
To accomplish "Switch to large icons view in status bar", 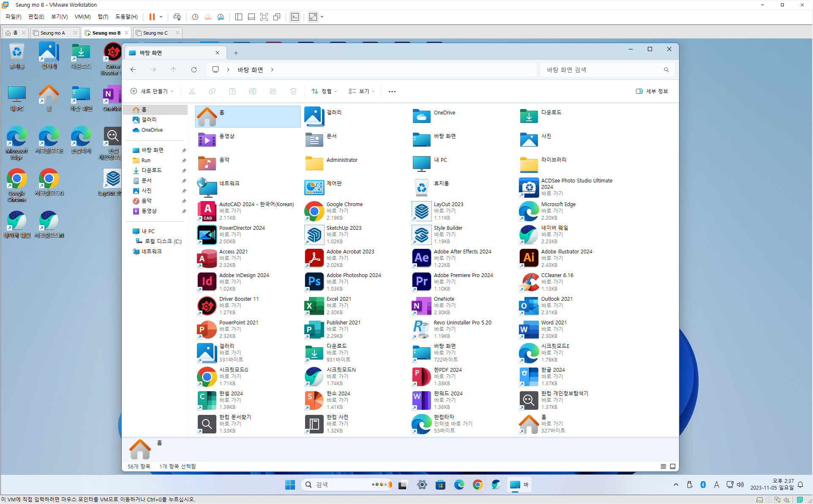I will coord(673,466).
